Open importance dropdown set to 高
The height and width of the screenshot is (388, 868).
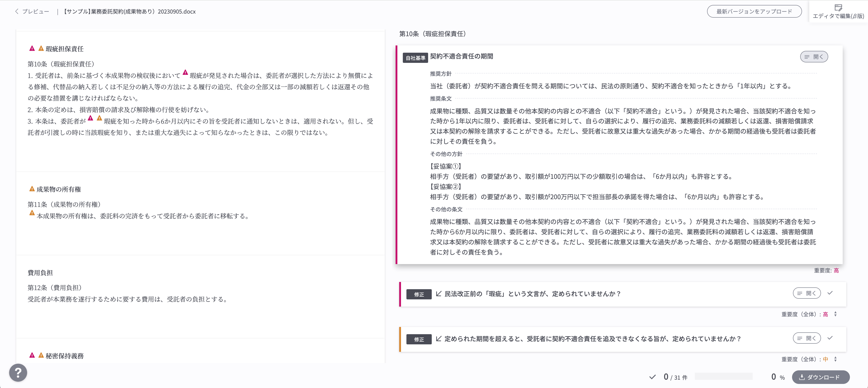click(x=835, y=314)
